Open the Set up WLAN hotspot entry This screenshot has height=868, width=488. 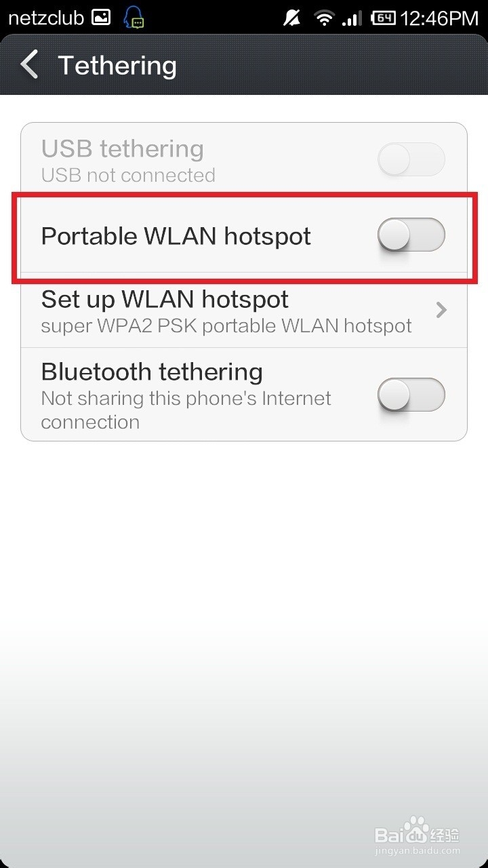click(244, 311)
